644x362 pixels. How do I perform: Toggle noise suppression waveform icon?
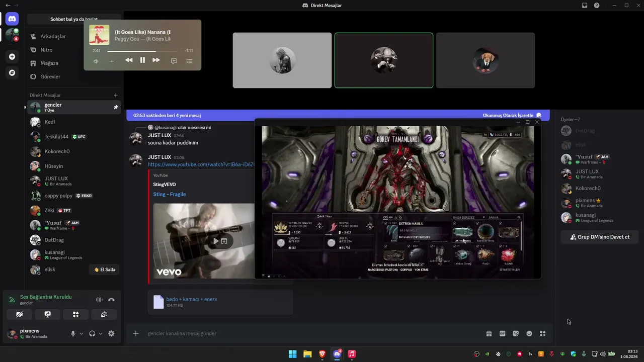pos(99,300)
